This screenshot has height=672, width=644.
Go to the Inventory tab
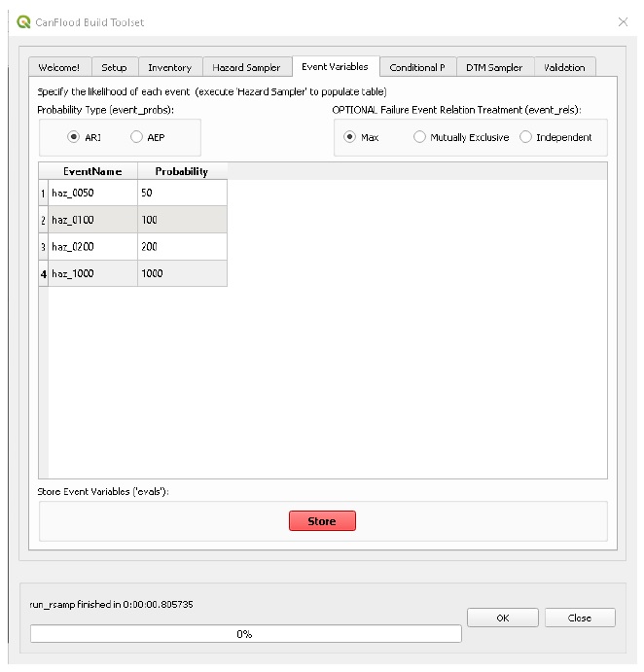click(170, 67)
